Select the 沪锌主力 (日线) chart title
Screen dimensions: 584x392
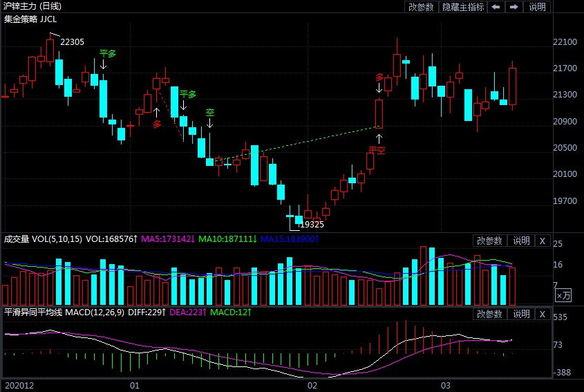pos(32,6)
